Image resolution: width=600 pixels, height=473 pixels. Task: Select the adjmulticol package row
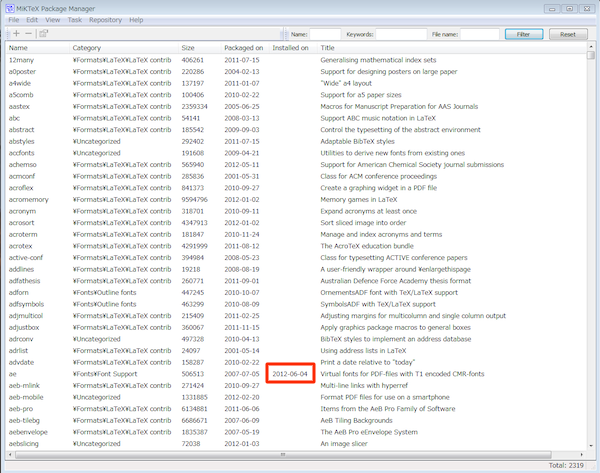click(x=296, y=316)
